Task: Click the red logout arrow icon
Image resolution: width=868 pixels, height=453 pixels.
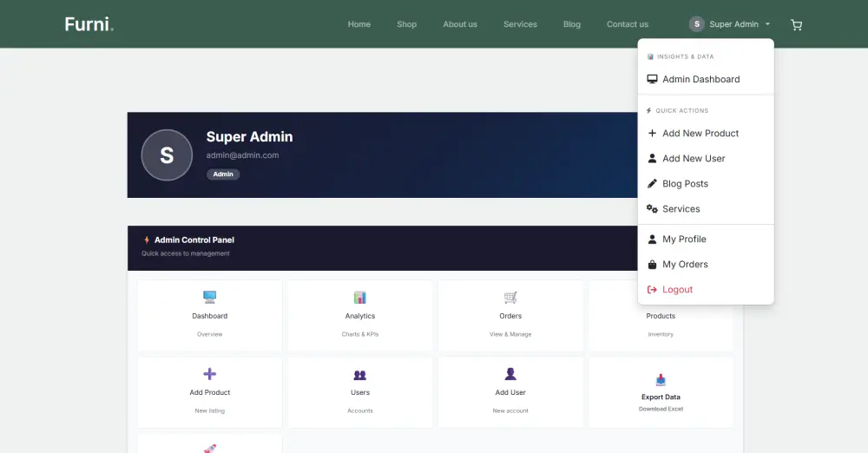Action: point(652,290)
